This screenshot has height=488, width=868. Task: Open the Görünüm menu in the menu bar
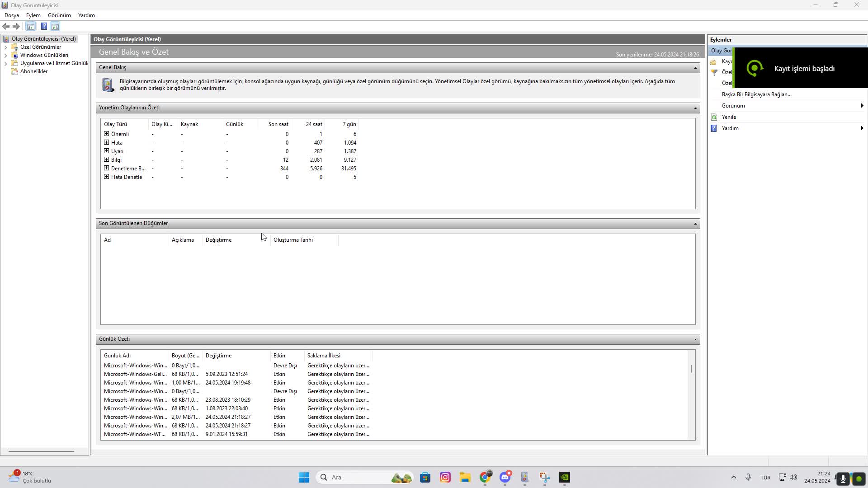point(59,15)
